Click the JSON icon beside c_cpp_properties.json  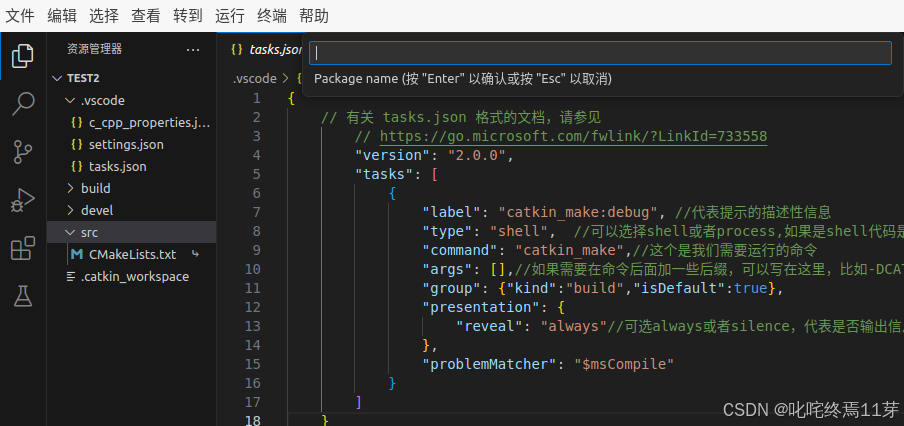76,123
